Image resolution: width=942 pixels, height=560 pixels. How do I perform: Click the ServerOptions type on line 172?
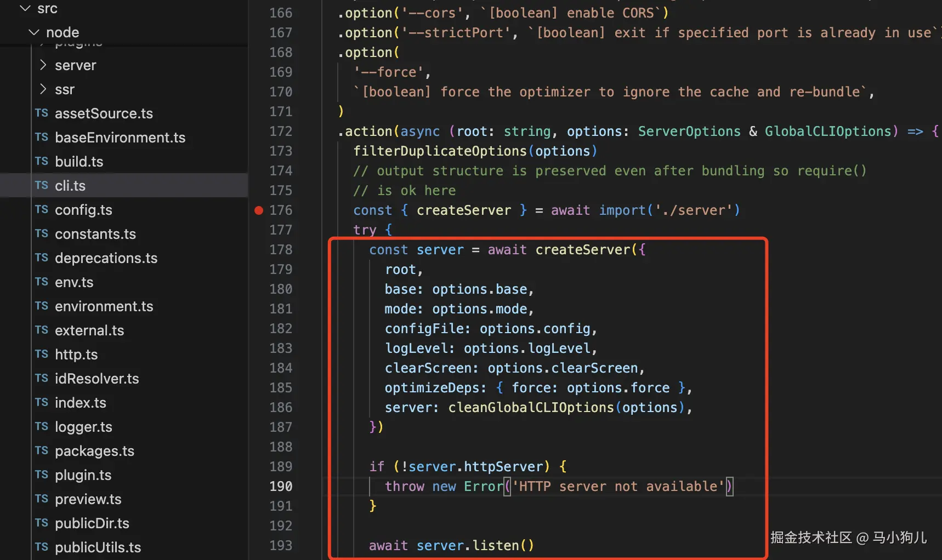(689, 131)
